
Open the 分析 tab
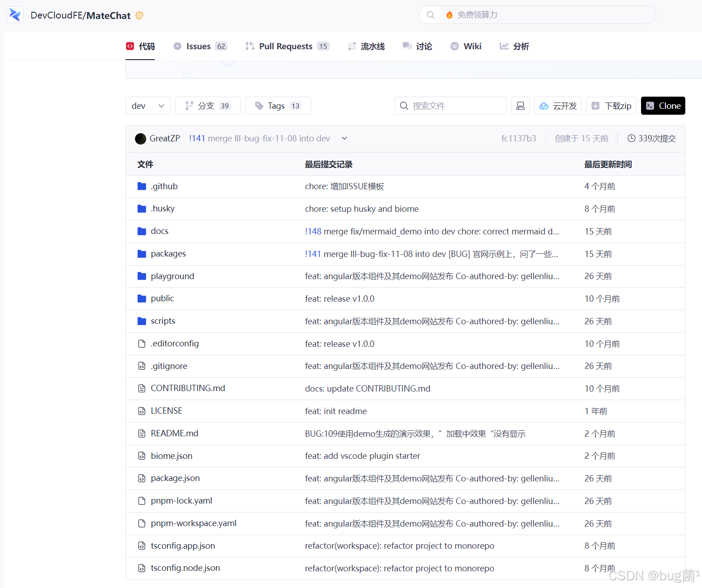point(514,46)
